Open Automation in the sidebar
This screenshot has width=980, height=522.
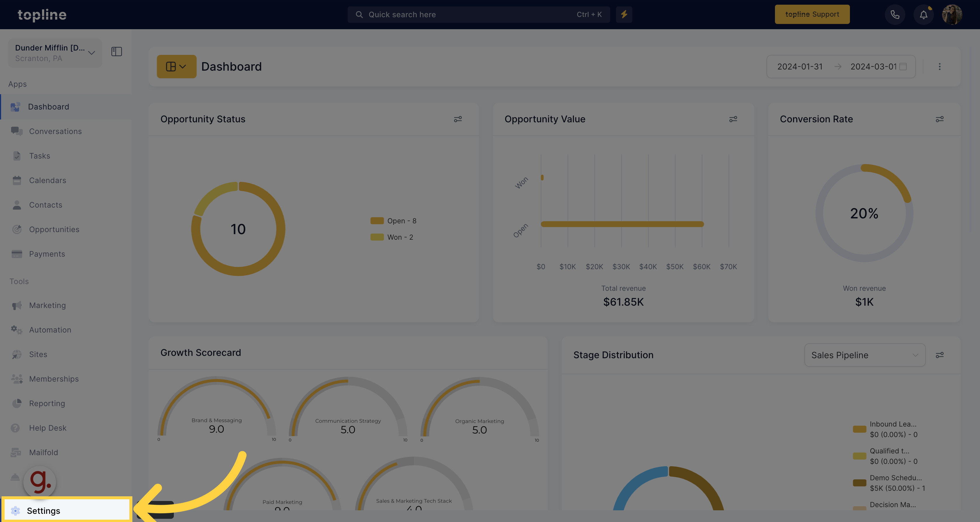point(50,330)
